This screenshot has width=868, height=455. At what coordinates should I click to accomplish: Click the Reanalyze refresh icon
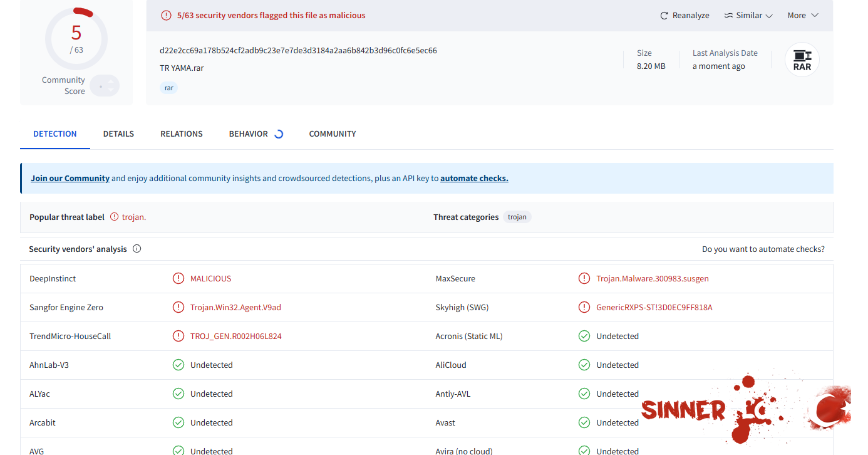pyautogui.click(x=664, y=16)
